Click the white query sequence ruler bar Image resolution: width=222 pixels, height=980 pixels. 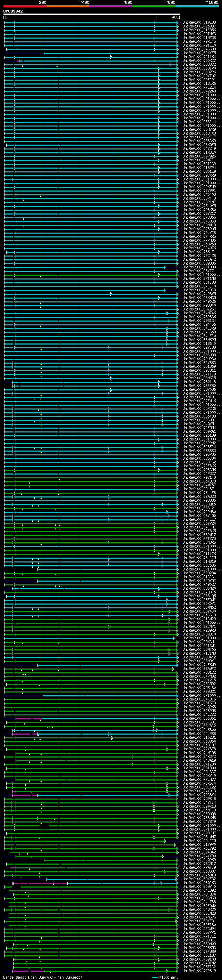(x=91, y=15)
